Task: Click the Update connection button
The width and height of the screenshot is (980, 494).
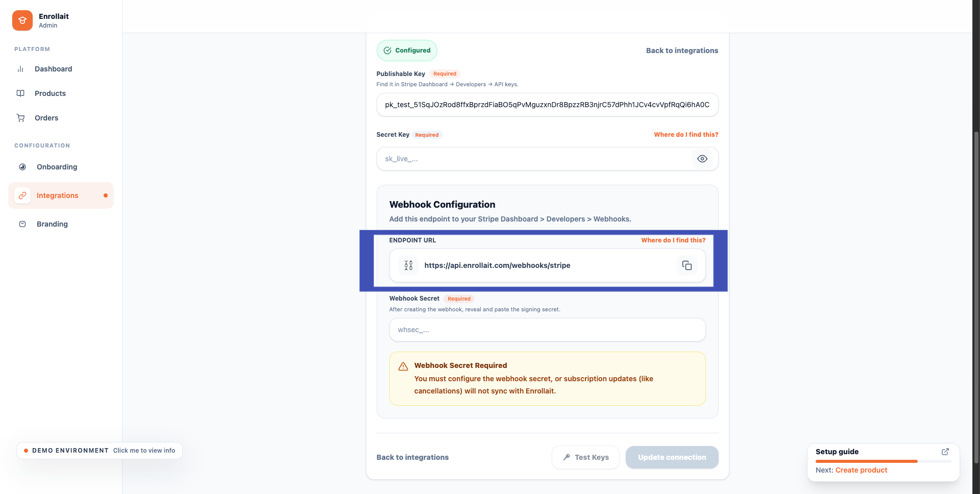Action: tap(672, 457)
